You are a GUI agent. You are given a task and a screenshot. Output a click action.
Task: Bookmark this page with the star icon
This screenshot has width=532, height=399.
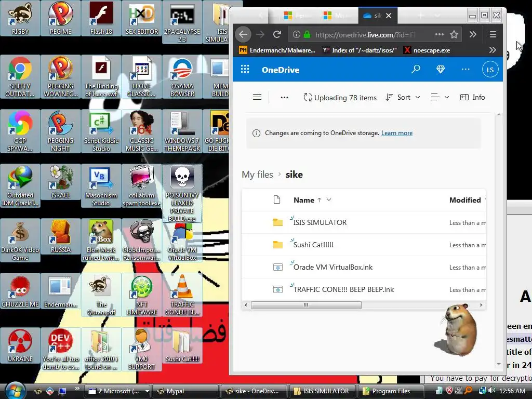tap(454, 34)
